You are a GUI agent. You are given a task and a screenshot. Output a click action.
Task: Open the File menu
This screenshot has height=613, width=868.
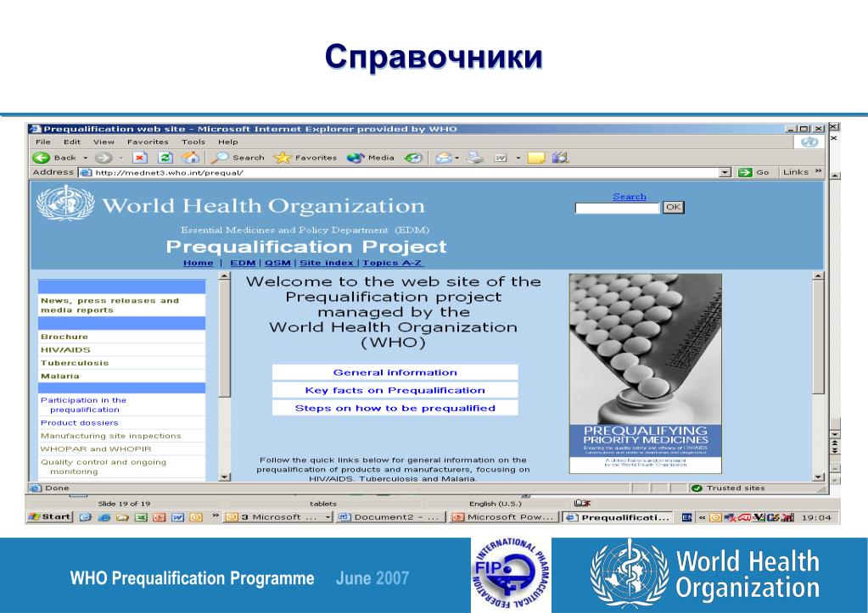point(42,142)
